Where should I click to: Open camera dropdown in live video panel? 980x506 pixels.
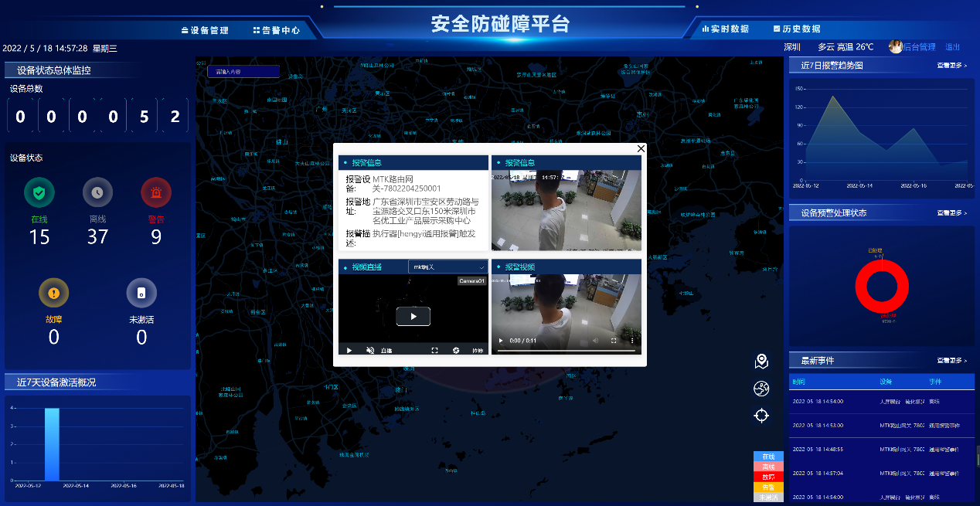click(448, 267)
